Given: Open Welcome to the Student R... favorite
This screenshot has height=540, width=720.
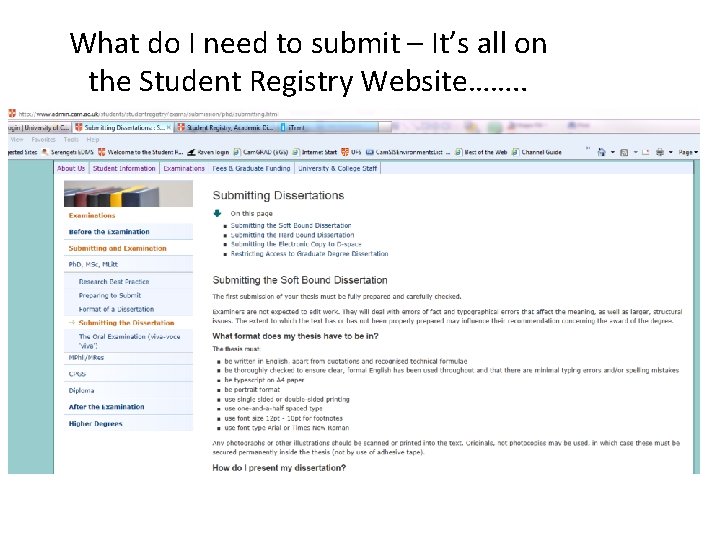Looking at the screenshot, I should (x=141, y=152).
